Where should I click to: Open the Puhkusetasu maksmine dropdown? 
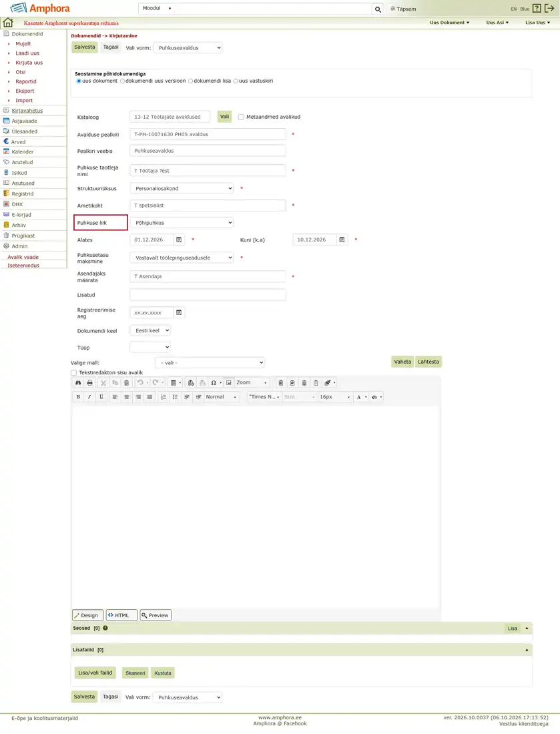(x=182, y=258)
